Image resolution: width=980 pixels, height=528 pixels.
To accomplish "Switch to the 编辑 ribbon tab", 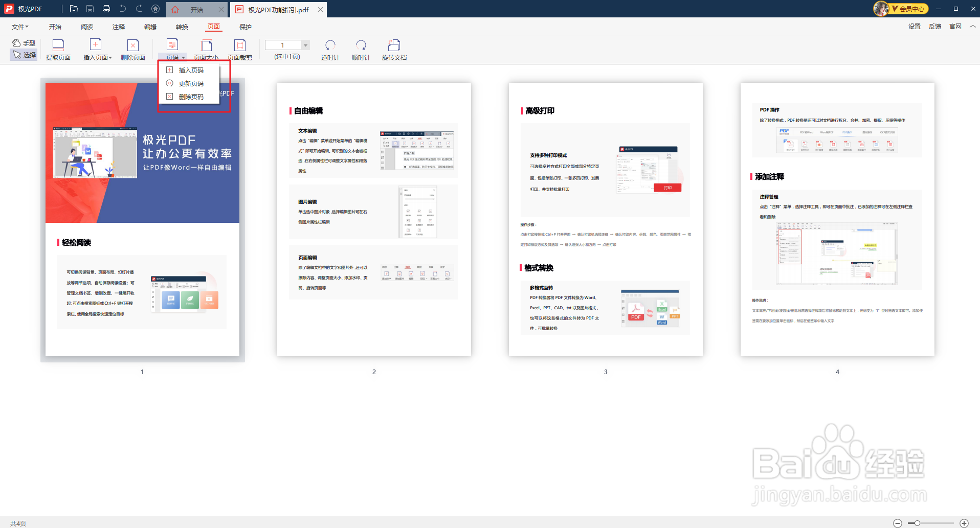I will [150, 27].
